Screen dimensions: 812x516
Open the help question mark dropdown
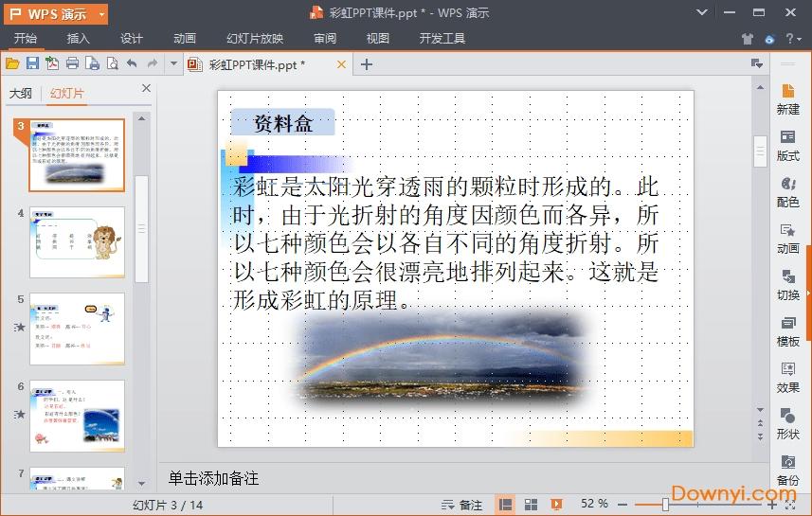point(793,39)
